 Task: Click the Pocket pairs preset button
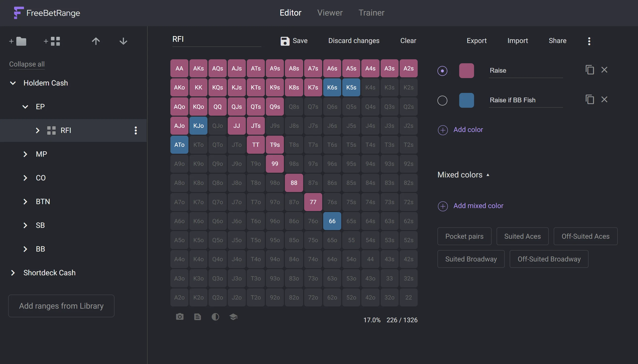coord(464,236)
